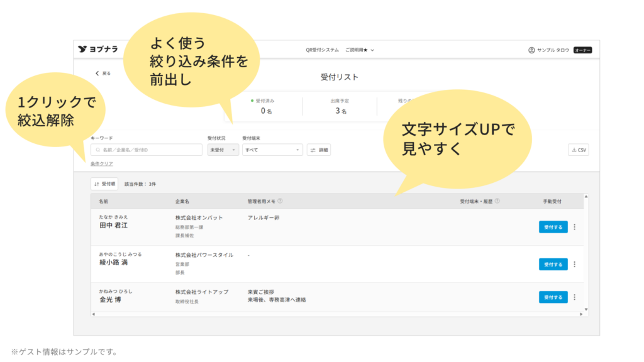Viewport: 644px width, 362px height.
Task: Select the name 田中 君江
Action: pos(113,226)
